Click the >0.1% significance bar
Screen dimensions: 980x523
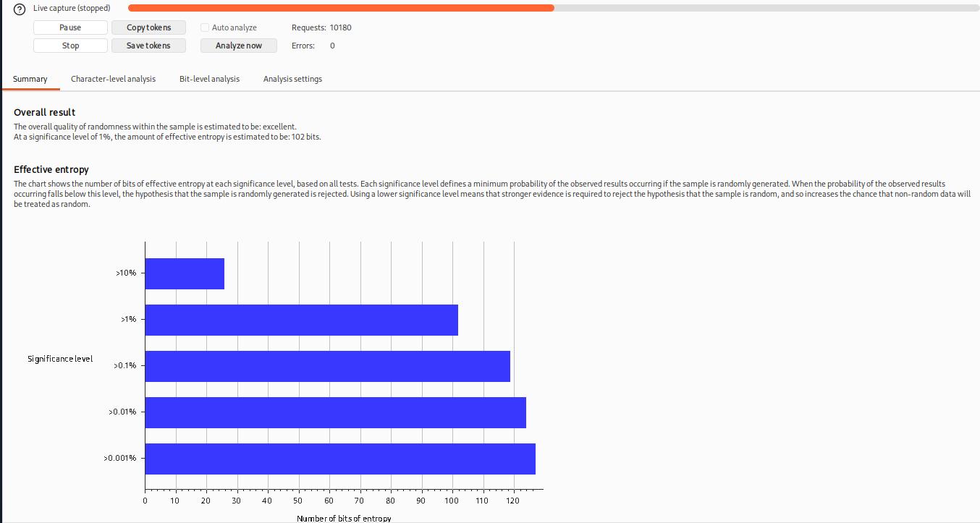pos(327,366)
